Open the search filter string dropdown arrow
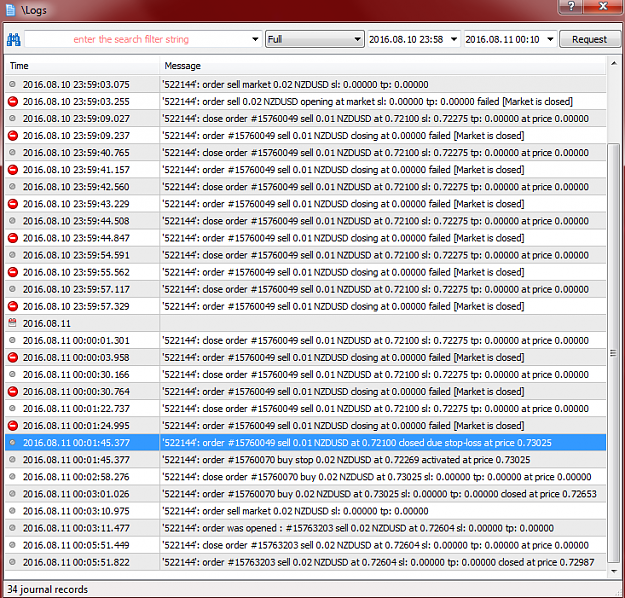 point(255,39)
